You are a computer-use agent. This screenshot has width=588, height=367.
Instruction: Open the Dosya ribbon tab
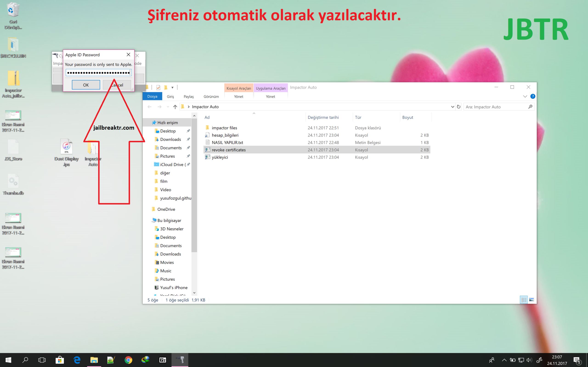(x=152, y=96)
